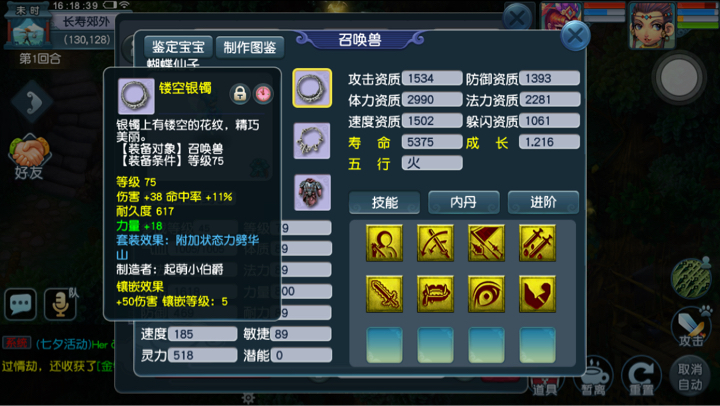Image resolution: width=720 pixels, height=406 pixels.
Task: Switch to the 内丹 tab
Action: tap(463, 202)
